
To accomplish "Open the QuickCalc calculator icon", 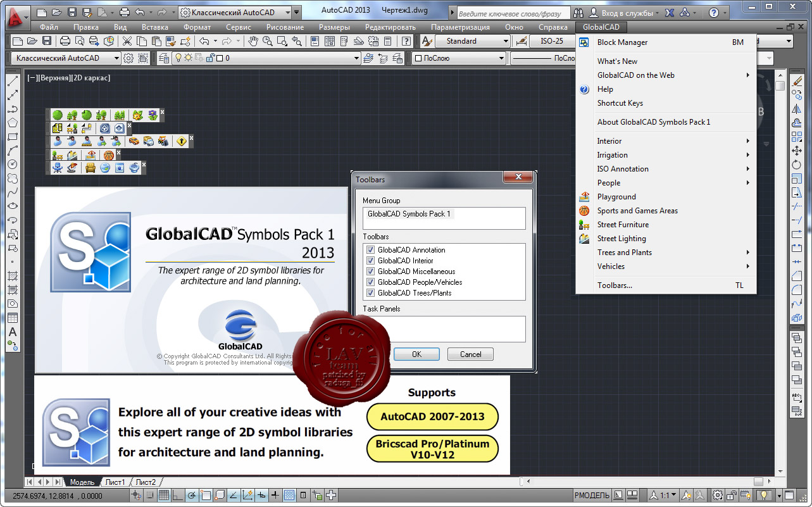I will point(388,41).
